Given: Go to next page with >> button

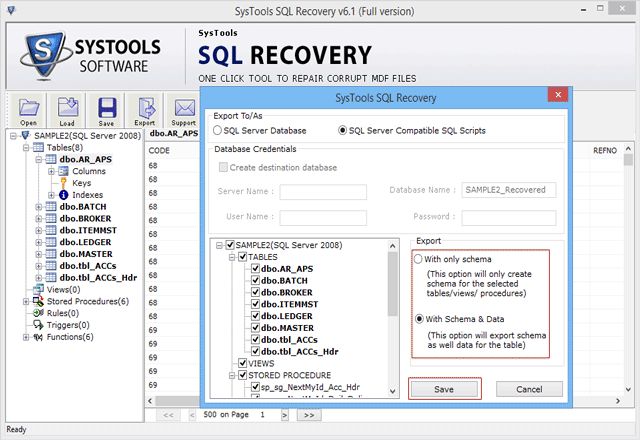Looking at the screenshot, I should [x=309, y=414].
